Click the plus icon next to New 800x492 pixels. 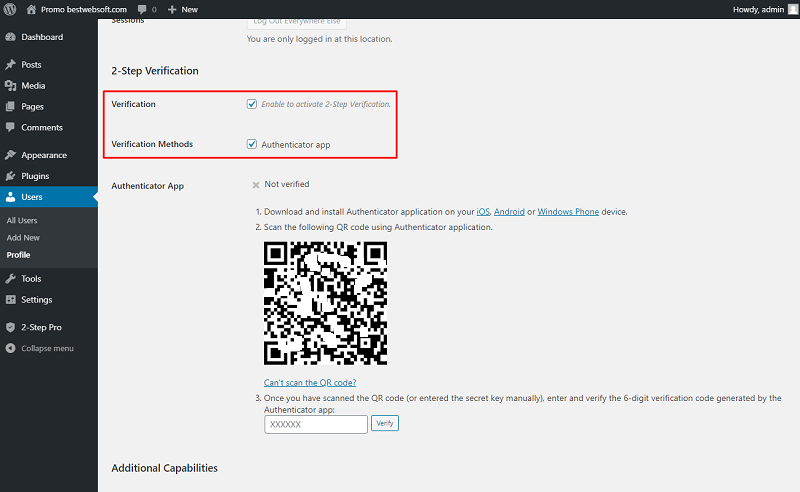click(x=172, y=9)
